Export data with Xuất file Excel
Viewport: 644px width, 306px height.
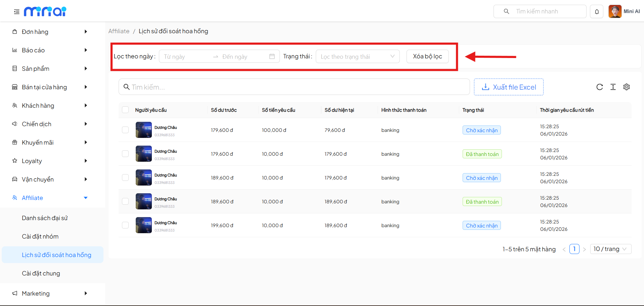point(508,87)
